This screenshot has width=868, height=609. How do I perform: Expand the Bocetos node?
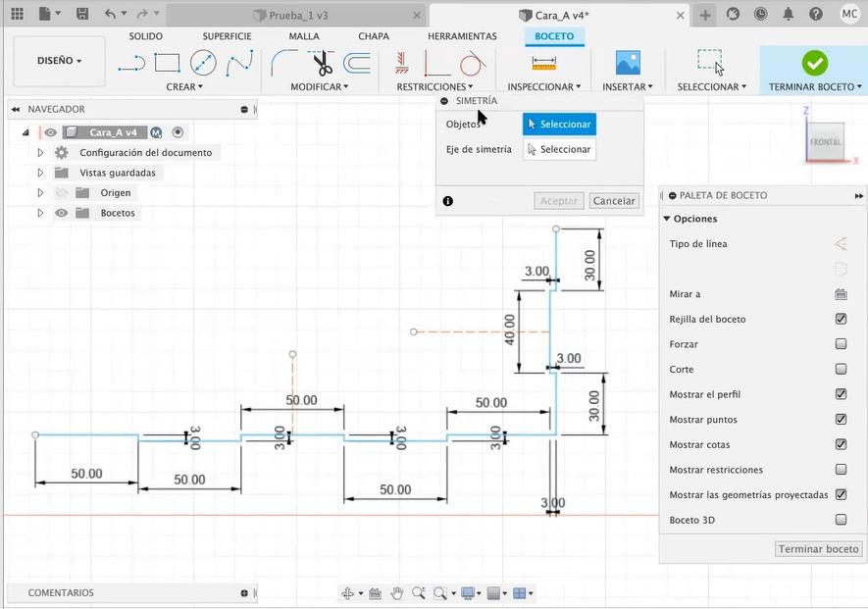[x=40, y=213]
